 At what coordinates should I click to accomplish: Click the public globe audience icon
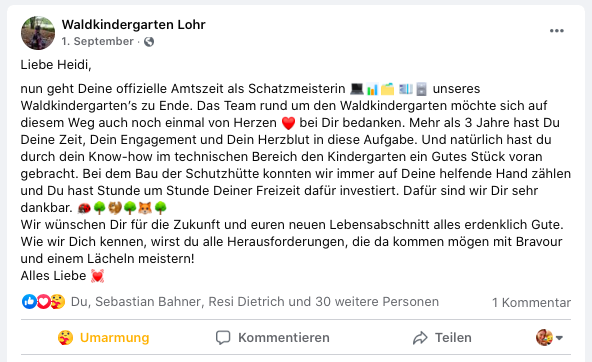coord(149,42)
